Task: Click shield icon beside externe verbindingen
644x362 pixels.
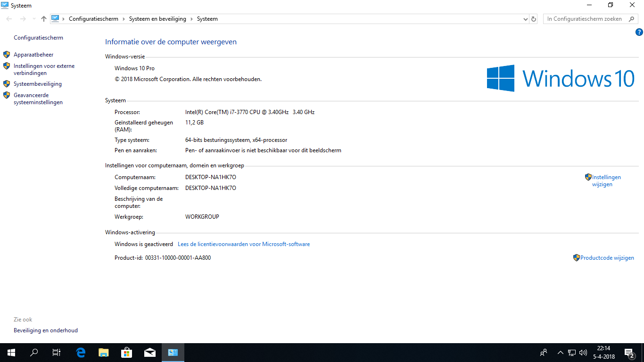Action: pyautogui.click(x=7, y=66)
